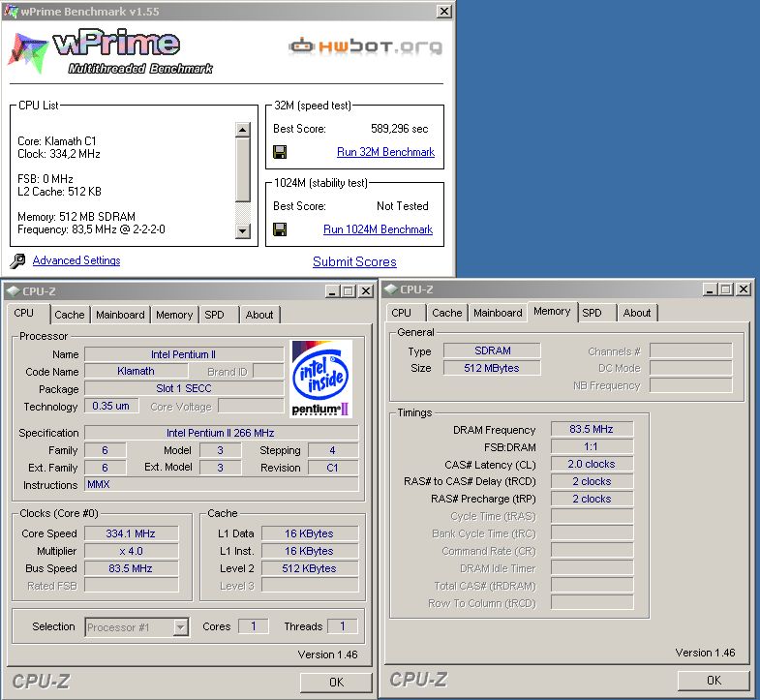
Task: Click 'Memory: 512 MB SDRAM' in CPU List
Action: pos(76,216)
